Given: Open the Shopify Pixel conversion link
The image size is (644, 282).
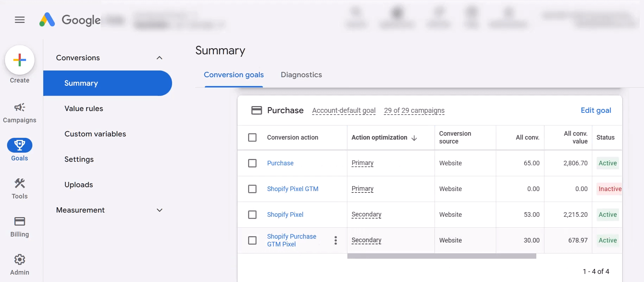Looking at the screenshot, I should coord(285,215).
